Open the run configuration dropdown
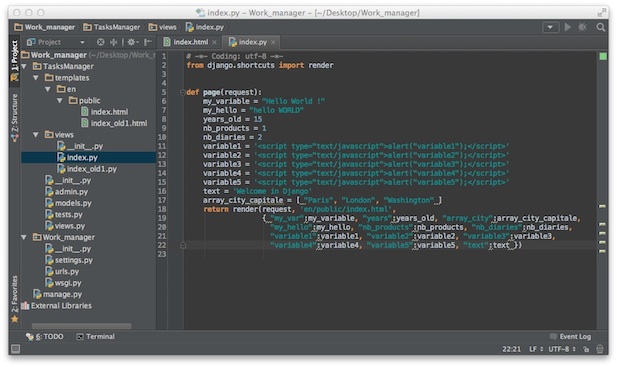The height and width of the screenshot is (367, 617). click(550, 27)
